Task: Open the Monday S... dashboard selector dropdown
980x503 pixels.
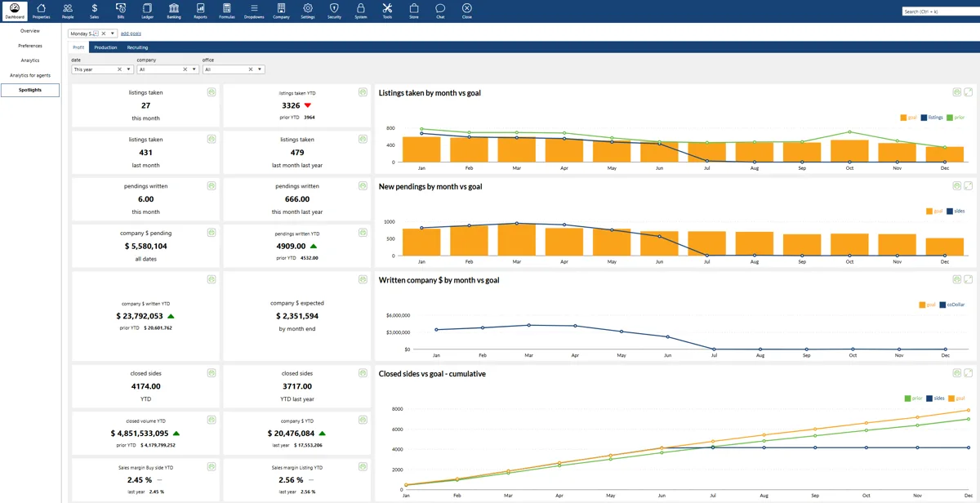Action: click(x=114, y=33)
